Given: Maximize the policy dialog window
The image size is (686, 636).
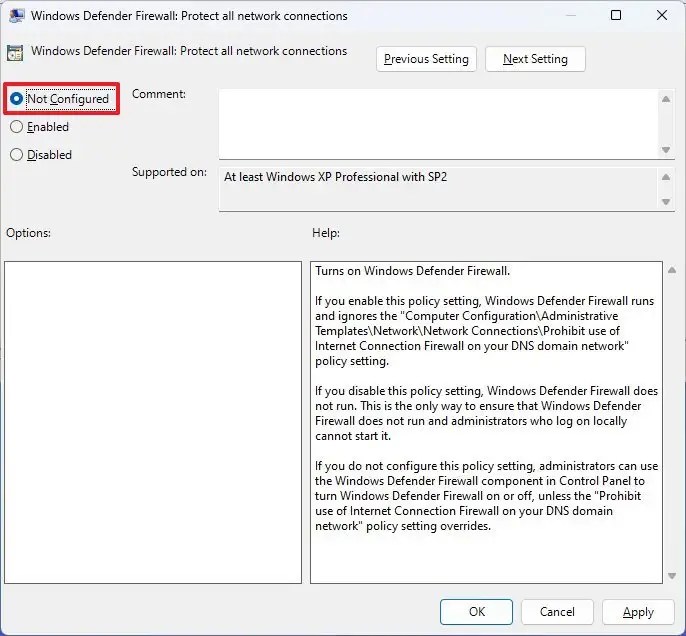Looking at the screenshot, I should (616, 15).
